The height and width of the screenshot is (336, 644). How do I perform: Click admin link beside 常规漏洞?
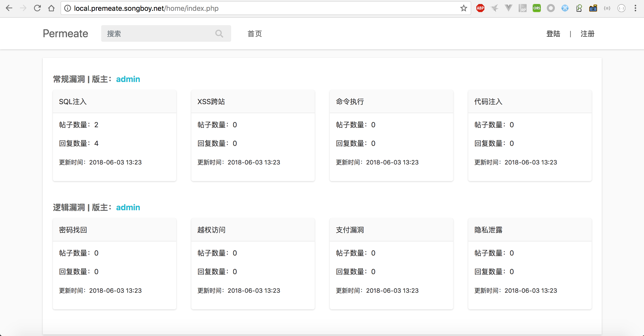tap(128, 79)
